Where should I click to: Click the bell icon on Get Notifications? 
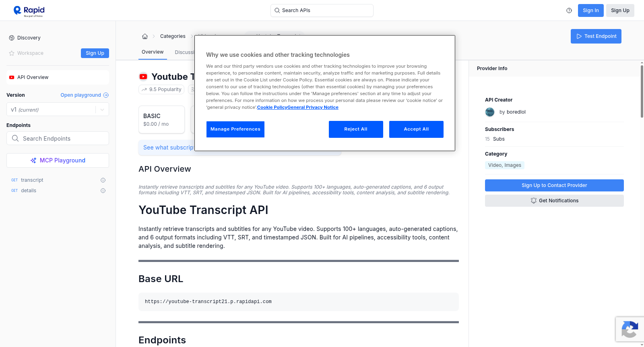pos(534,201)
